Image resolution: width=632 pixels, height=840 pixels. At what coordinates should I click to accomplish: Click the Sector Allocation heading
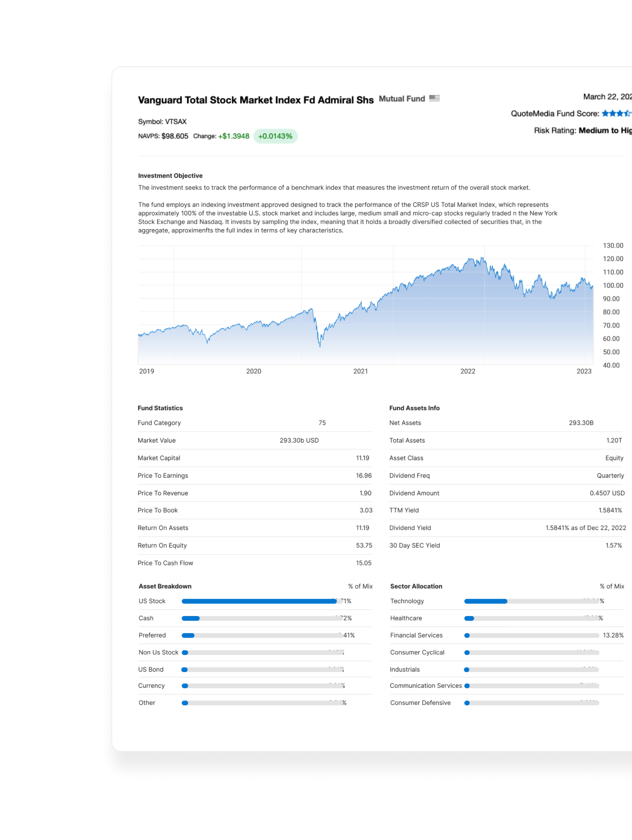tap(416, 586)
